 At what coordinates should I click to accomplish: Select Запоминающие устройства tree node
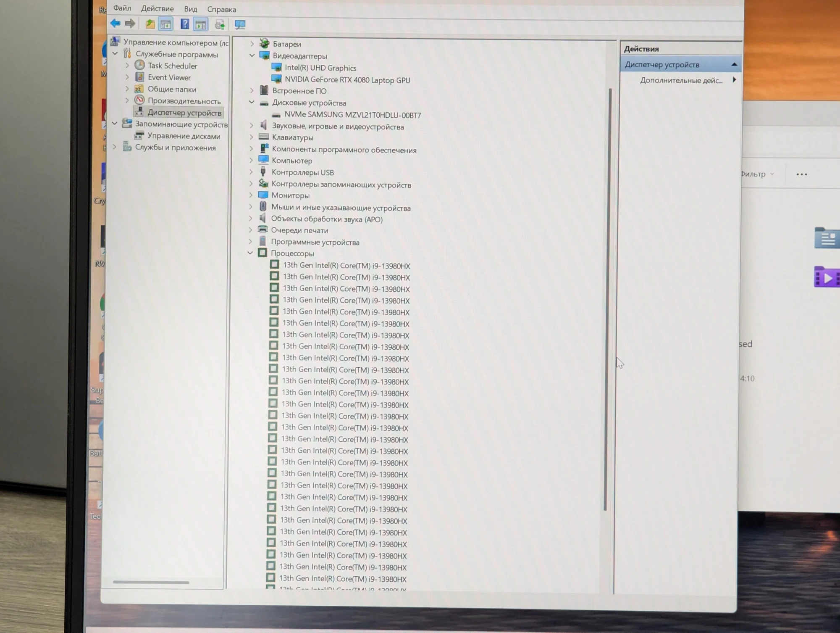pos(181,124)
